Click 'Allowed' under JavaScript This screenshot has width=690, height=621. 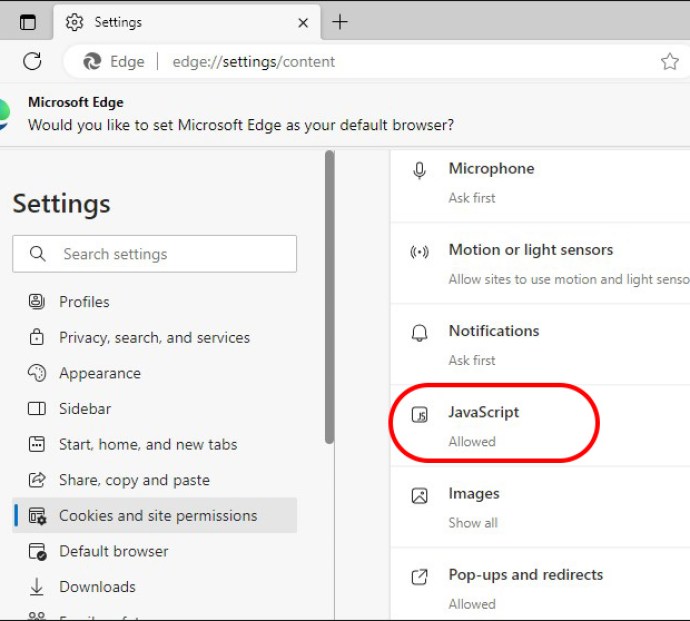coord(472,441)
